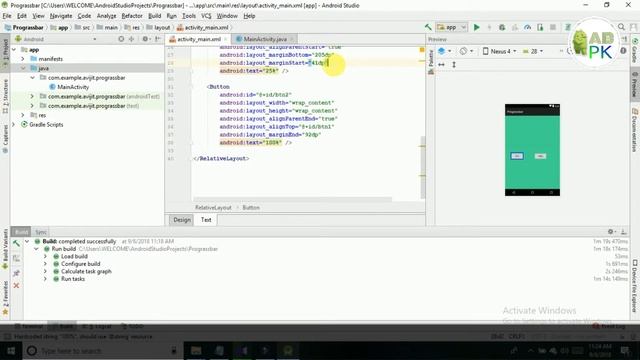Expand the Load build step
The image size is (640, 360).
(45, 256)
